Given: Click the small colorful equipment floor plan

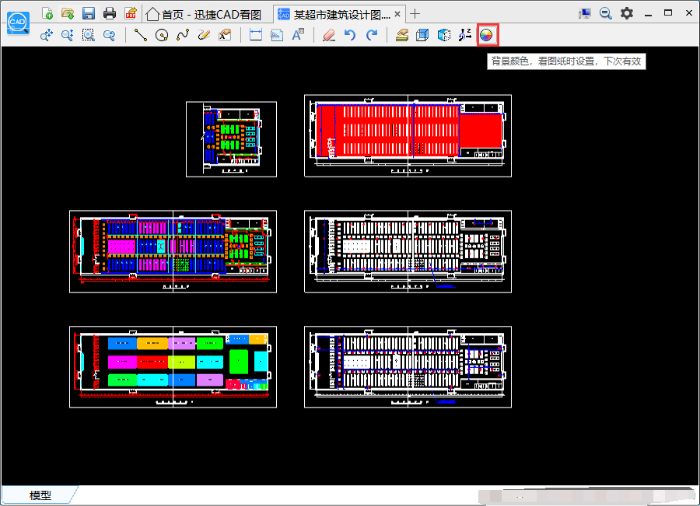Looking at the screenshot, I should (231, 139).
